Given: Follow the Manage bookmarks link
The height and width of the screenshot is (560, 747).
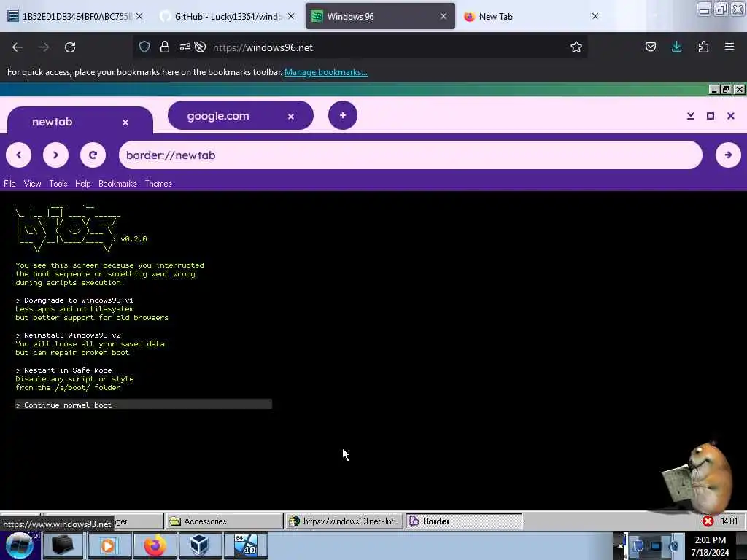Looking at the screenshot, I should pyautogui.click(x=326, y=72).
